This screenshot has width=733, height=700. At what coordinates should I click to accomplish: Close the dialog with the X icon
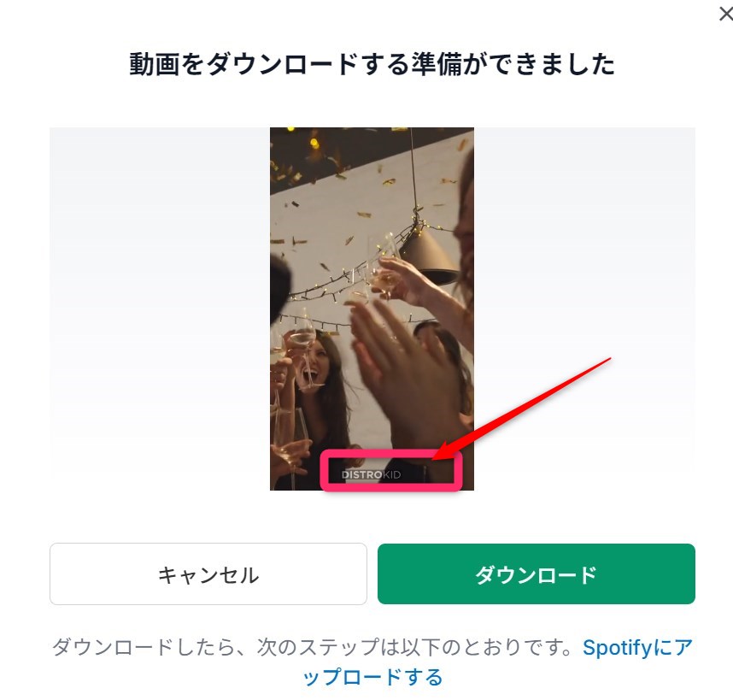point(725,14)
